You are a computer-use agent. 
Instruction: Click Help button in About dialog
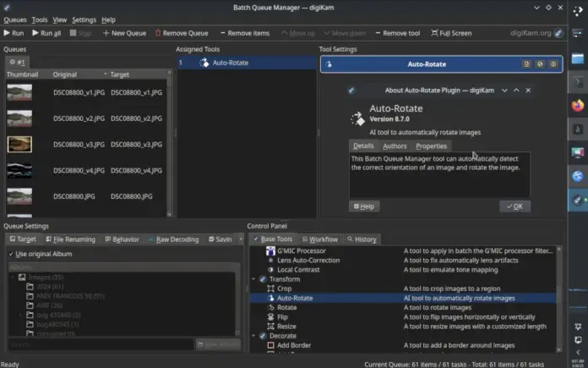[364, 206]
